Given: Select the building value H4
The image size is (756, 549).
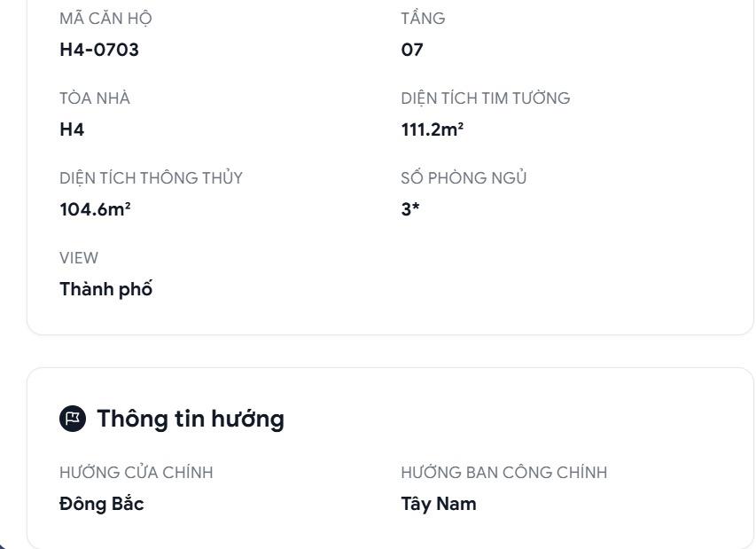Looking at the screenshot, I should (x=72, y=129).
